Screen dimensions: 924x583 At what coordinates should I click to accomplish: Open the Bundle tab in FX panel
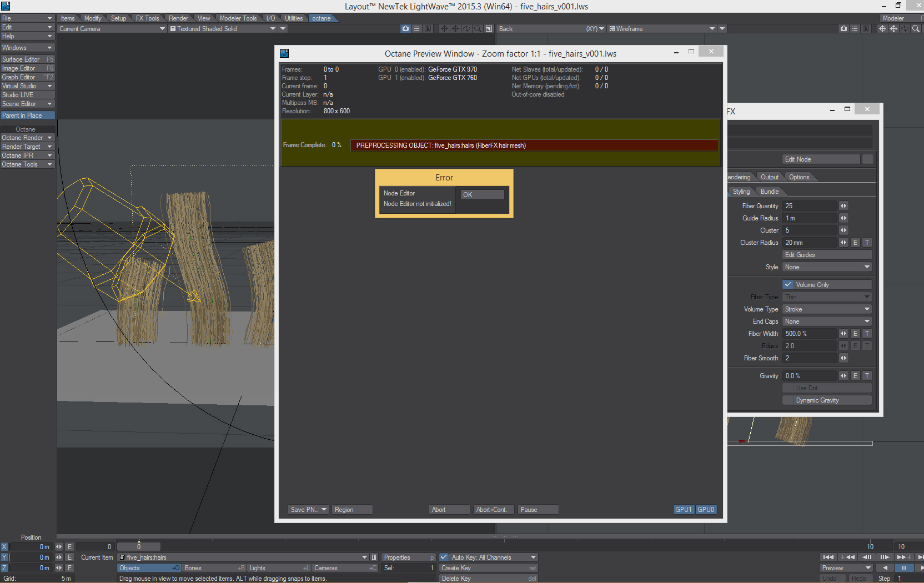coord(769,192)
